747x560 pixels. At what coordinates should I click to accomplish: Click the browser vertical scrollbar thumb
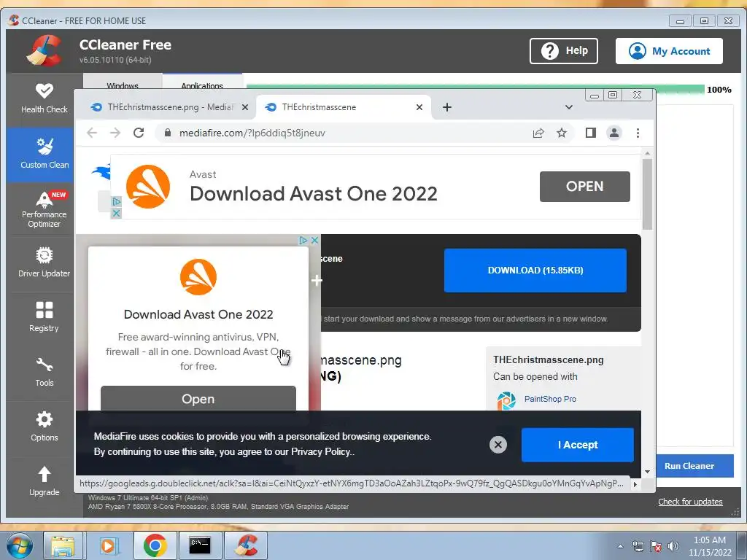(x=647, y=194)
